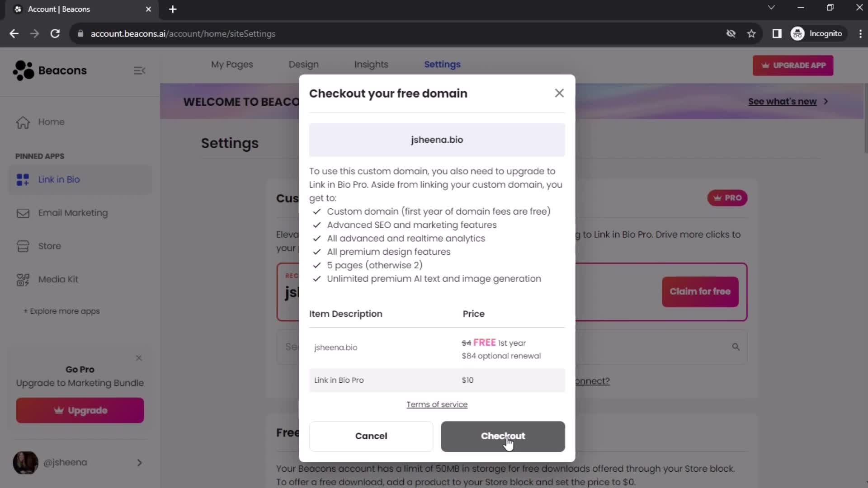The height and width of the screenshot is (488, 868).
Task: Open the Home sidebar icon
Action: 23,122
